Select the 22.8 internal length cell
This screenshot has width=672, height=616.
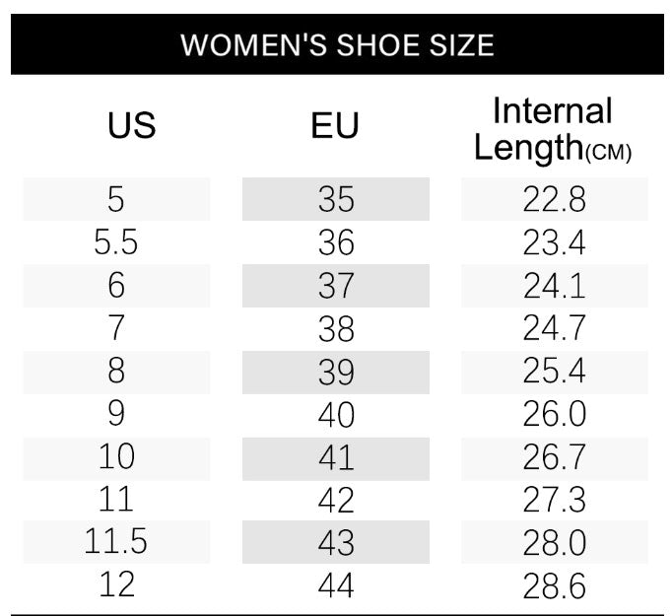click(555, 199)
